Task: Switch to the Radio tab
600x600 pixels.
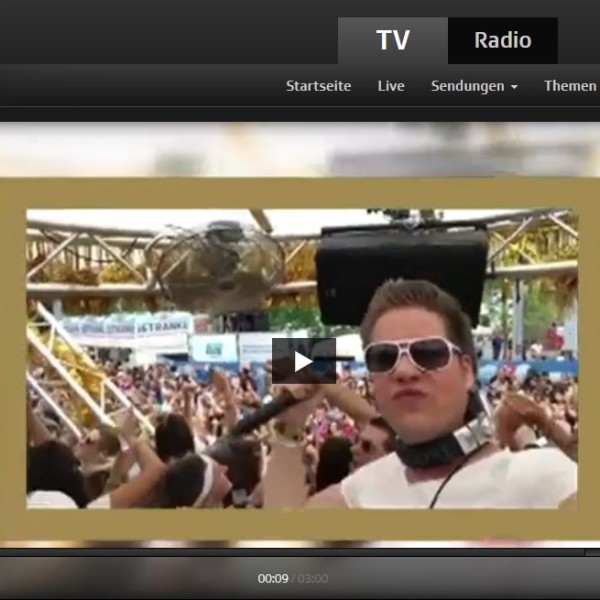Action: (502, 41)
